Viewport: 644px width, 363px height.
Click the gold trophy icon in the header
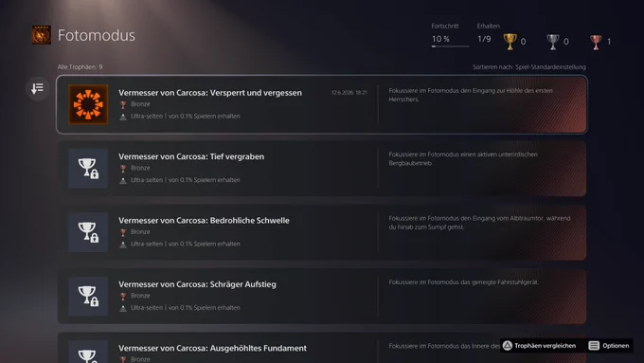click(x=510, y=42)
